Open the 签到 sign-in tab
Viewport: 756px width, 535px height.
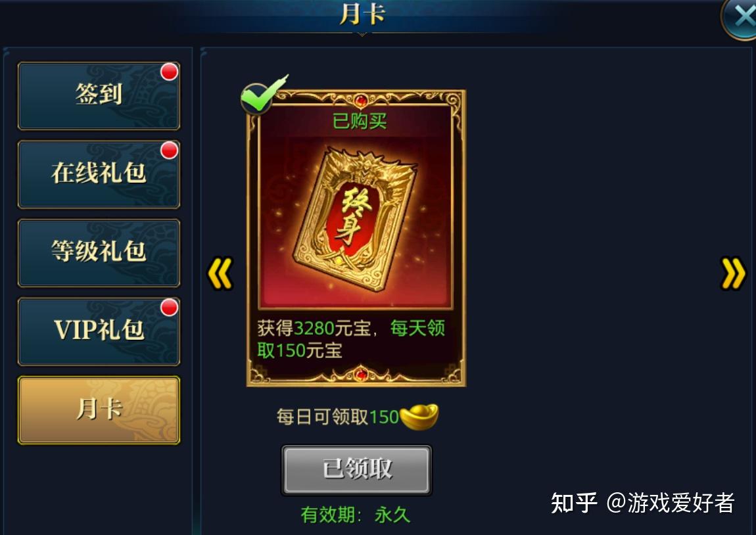tap(99, 95)
